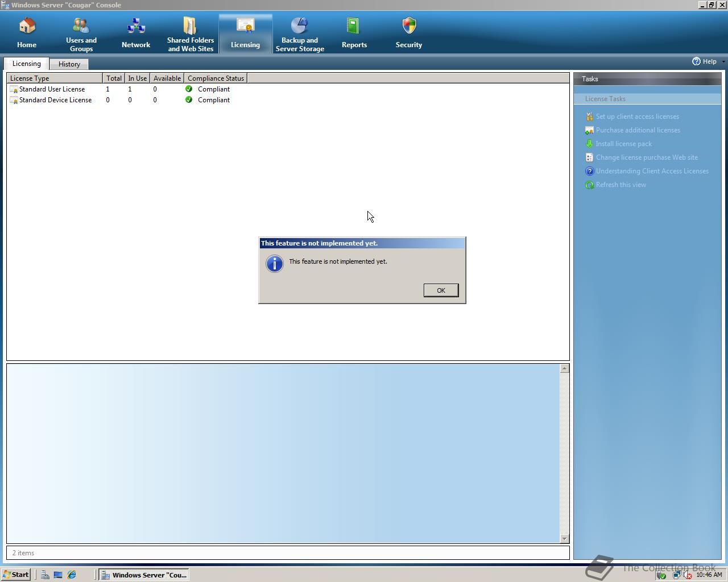Image resolution: width=728 pixels, height=582 pixels.
Task: Open Internet Explorer from quick launch
Action: pyautogui.click(x=72, y=575)
